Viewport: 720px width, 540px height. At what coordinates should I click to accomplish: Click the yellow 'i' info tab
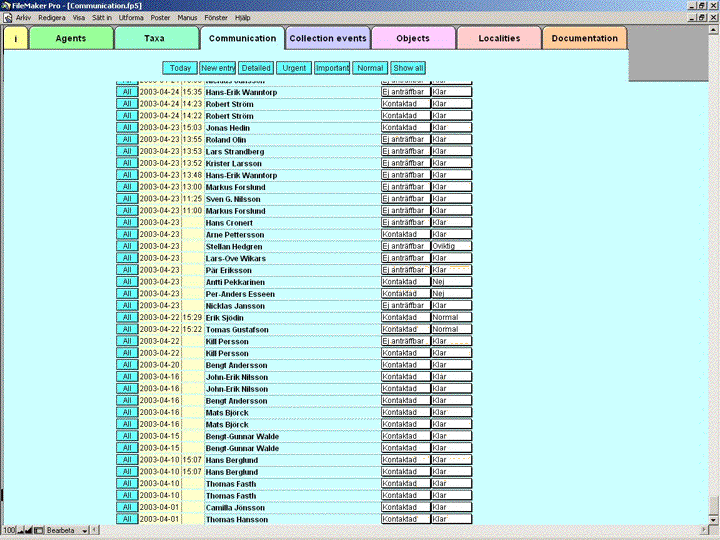coord(16,38)
